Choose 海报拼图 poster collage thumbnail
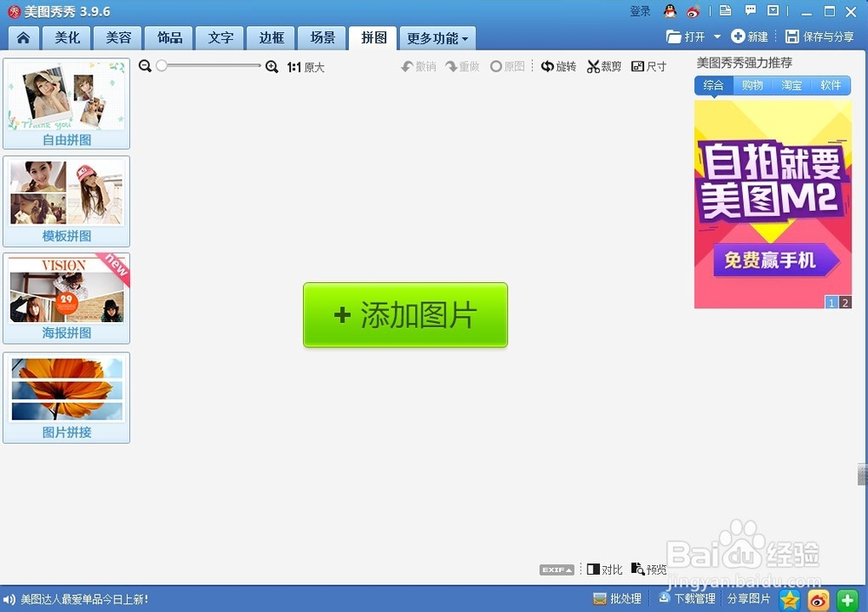Screen dimensions: 868x612 coord(67,299)
